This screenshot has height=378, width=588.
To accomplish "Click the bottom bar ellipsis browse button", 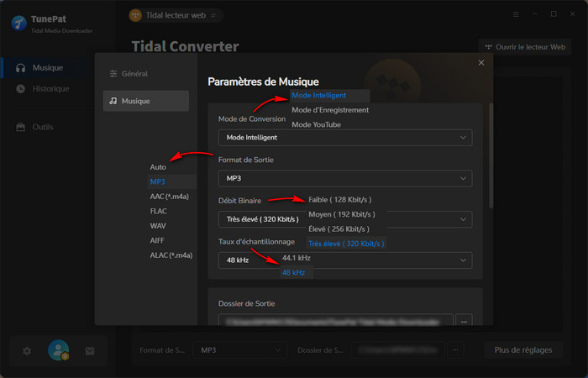I will 455,350.
